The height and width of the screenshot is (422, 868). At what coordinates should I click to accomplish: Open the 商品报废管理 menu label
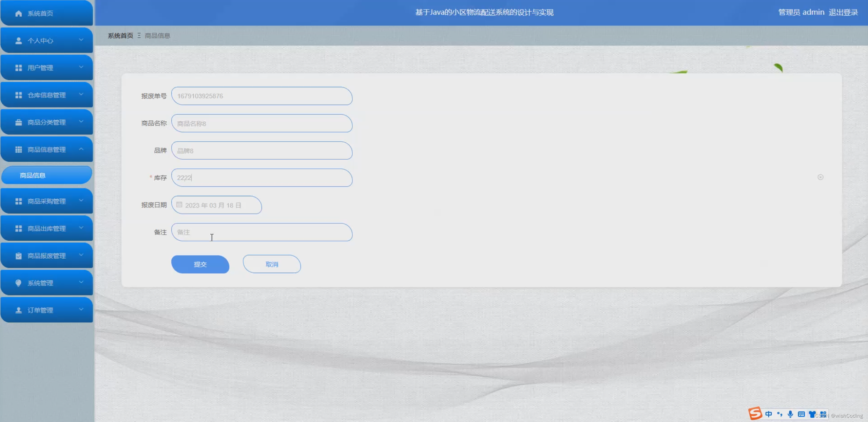pyautogui.click(x=47, y=256)
